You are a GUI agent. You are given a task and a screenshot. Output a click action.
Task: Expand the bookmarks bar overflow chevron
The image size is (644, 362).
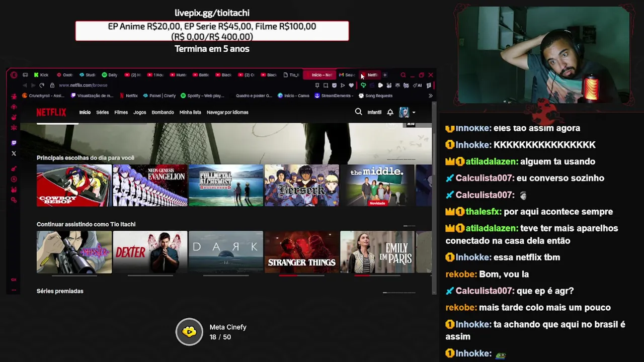pyautogui.click(x=430, y=96)
